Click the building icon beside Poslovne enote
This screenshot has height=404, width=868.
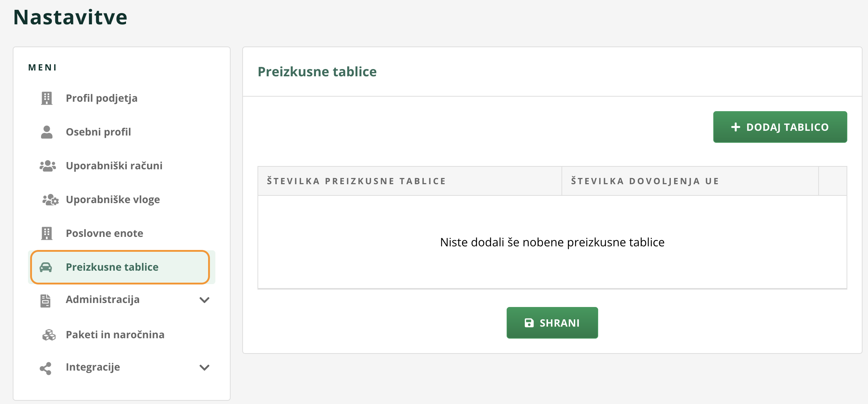[x=47, y=233]
